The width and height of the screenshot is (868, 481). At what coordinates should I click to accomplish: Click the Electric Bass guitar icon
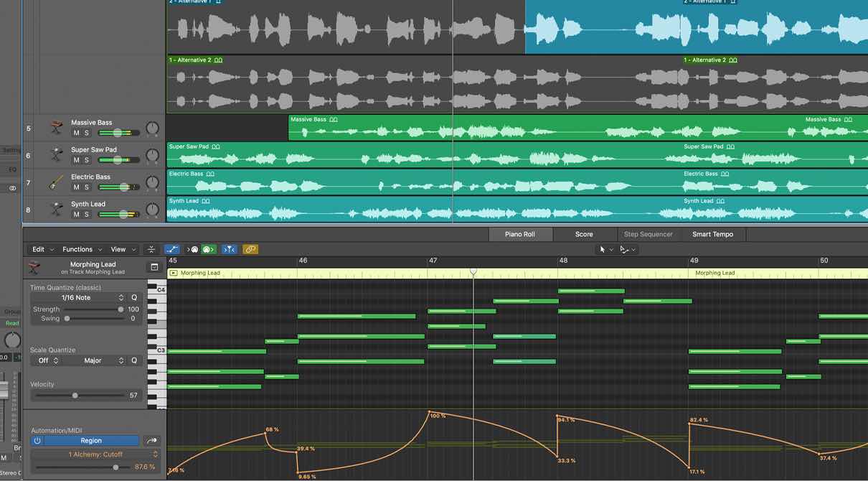pos(56,183)
